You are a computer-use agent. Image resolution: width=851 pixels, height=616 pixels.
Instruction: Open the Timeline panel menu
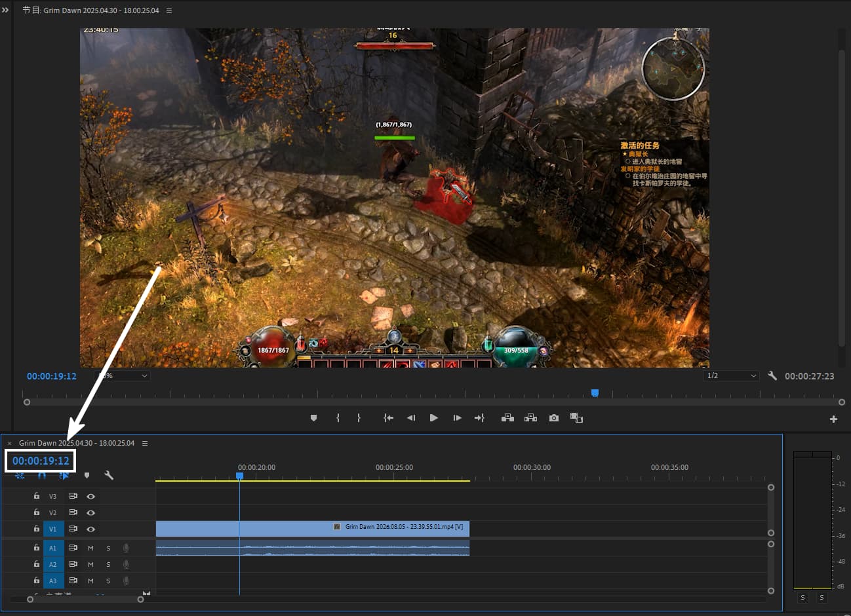click(x=145, y=443)
